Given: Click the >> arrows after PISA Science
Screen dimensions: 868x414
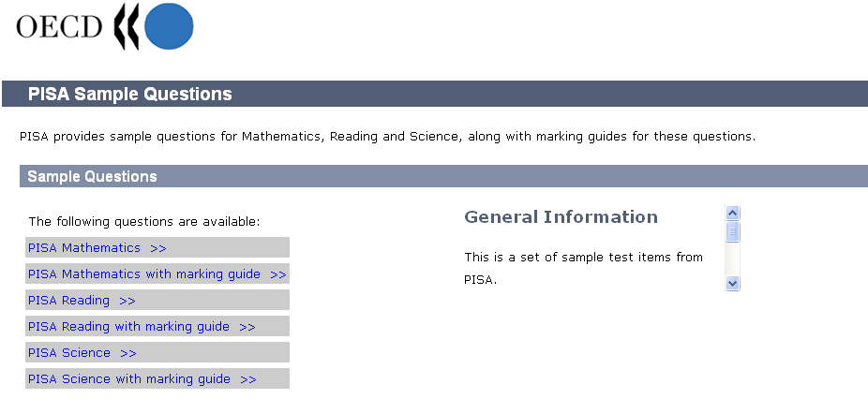Looking at the screenshot, I should (128, 353).
